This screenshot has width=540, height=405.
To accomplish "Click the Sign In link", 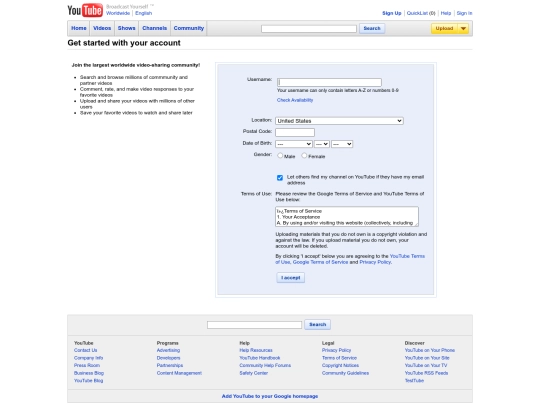I will [464, 13].
